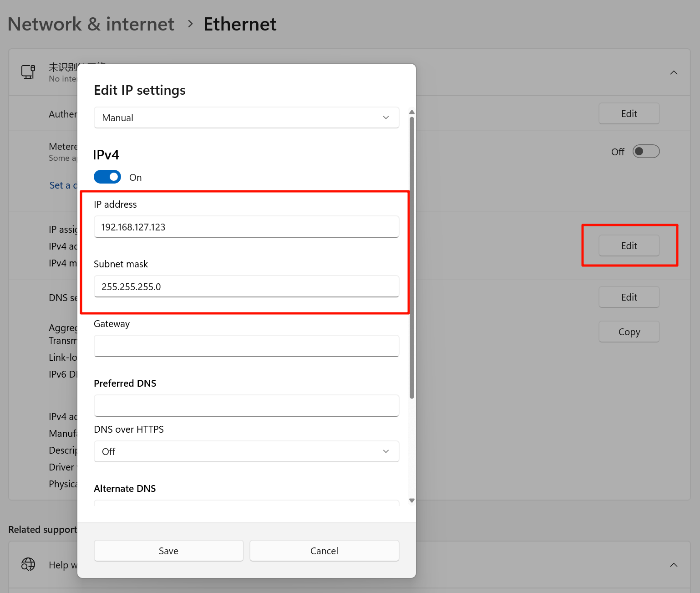Click the globe help icon
Image resolution: width=700 pixels, height=593 pixels.
28,564
